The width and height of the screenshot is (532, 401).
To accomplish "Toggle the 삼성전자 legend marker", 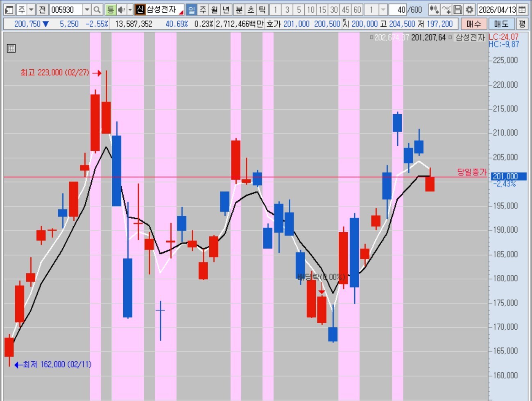I will [x=450, y=38].
